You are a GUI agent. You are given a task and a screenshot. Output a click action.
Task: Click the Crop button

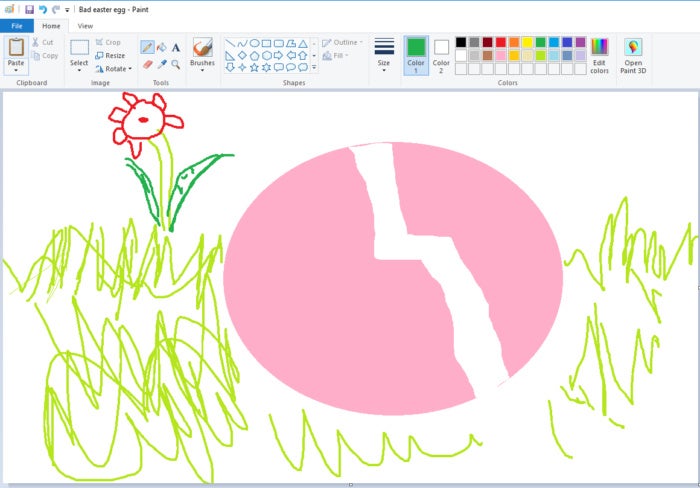click(x=108, y=42)
